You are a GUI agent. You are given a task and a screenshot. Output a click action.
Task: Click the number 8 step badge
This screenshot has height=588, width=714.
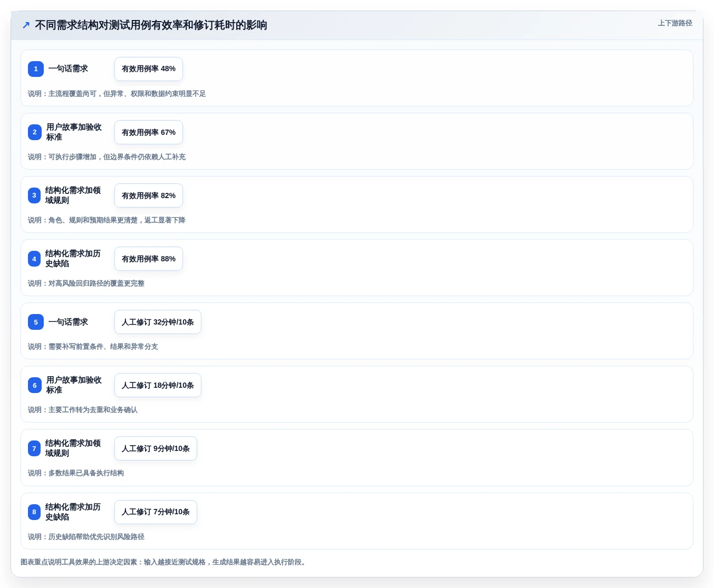(34, 512)
